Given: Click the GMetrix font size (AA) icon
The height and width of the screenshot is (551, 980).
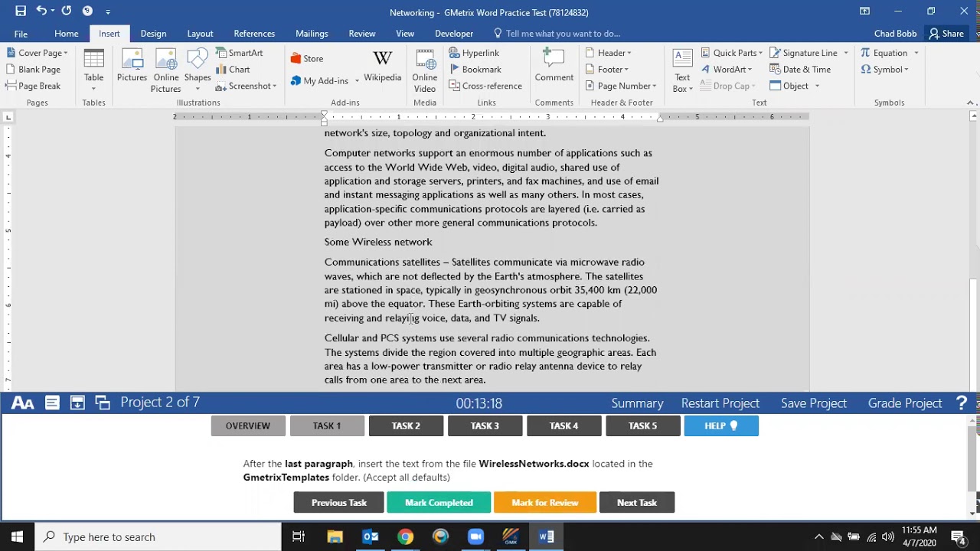Looking at the screenshot, I should coord(22,403).
